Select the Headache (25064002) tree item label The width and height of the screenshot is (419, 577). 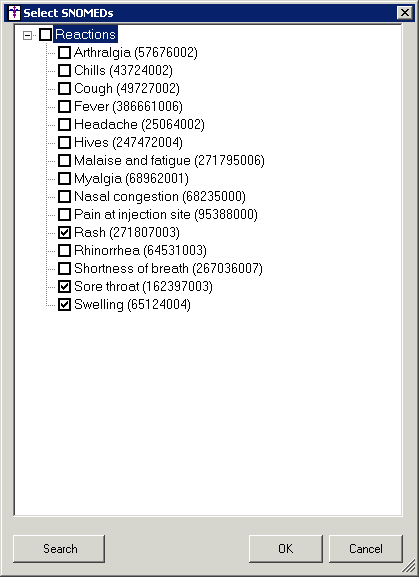point(139,124)
